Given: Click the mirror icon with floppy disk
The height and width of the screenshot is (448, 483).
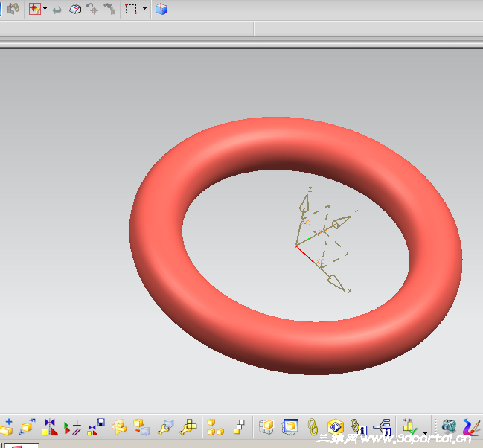Looking at the screenshot, I should 97,427.
